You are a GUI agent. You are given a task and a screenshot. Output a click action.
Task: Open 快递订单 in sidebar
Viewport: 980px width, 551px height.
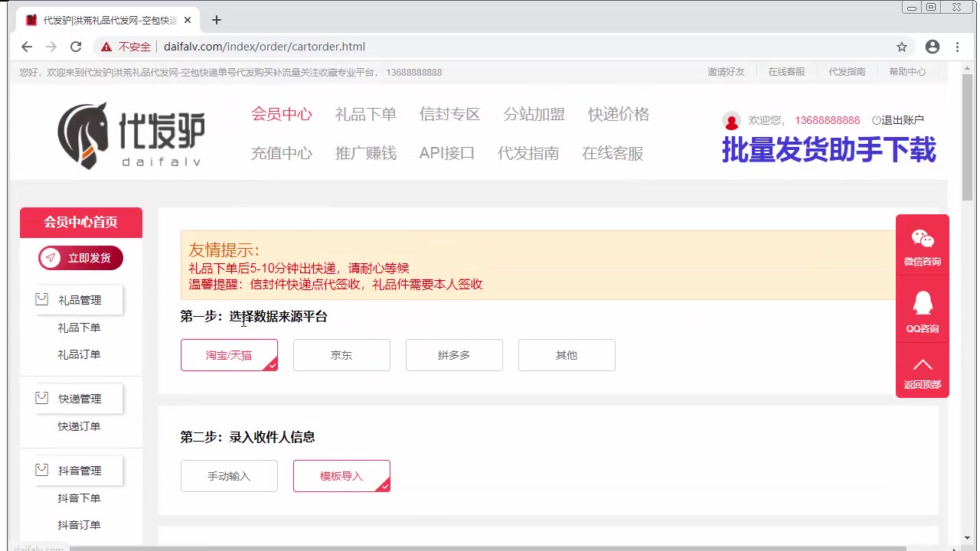[79, 426]
